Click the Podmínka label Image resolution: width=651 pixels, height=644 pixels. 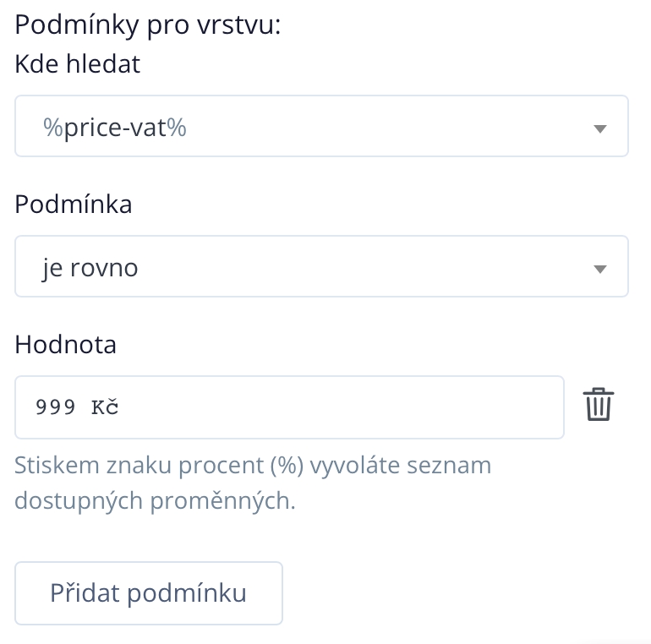74,204
